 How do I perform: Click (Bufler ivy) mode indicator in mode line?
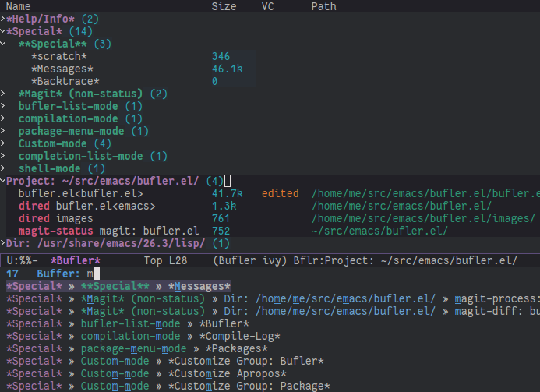coord(249,260)
